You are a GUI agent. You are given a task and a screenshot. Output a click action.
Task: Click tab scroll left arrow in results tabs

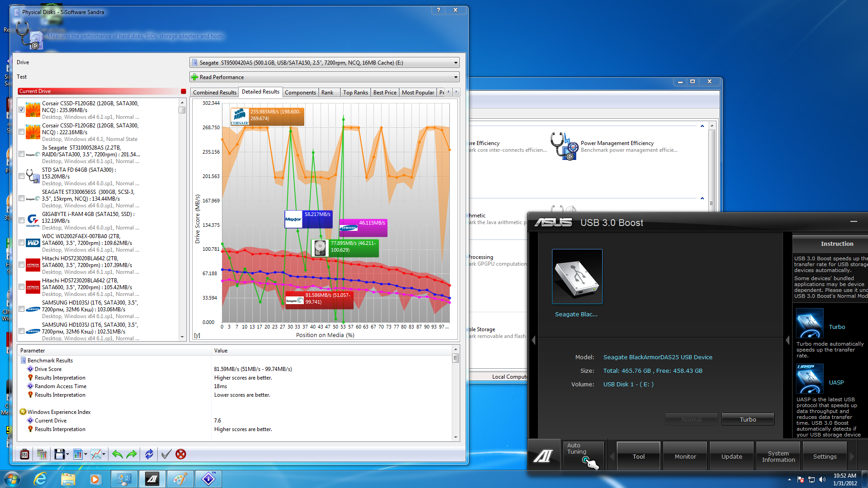click(448, 92)
